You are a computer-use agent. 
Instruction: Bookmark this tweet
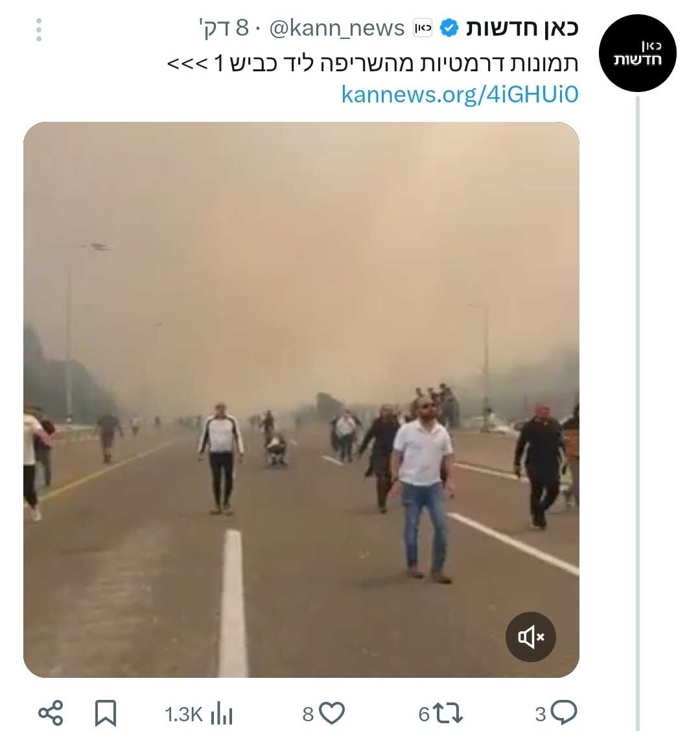click(106, 714)
